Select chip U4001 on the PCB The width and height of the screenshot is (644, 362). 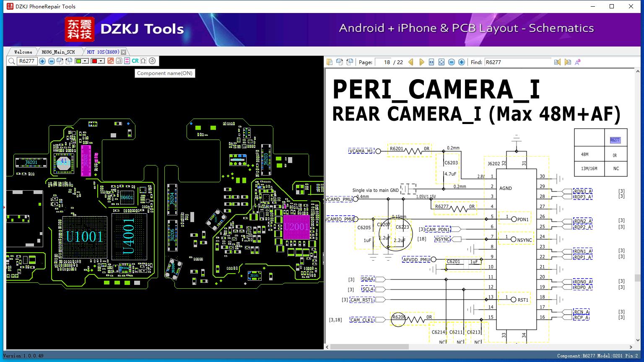click(x=129, y=237)
